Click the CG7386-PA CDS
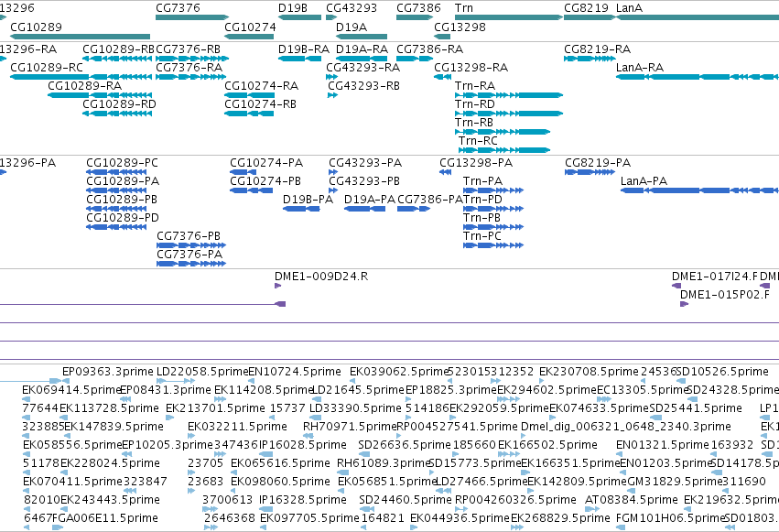Viewport: 779px width, 532px height. 414,209
